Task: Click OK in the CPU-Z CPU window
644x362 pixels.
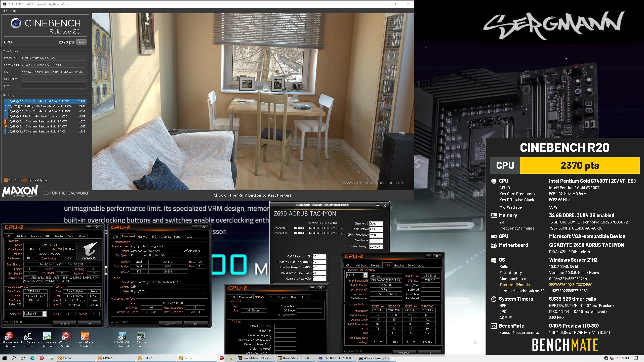Action: click(89, 324)
